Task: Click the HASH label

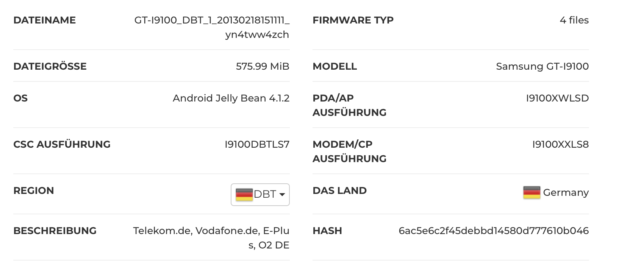Action: coord(327,231)
